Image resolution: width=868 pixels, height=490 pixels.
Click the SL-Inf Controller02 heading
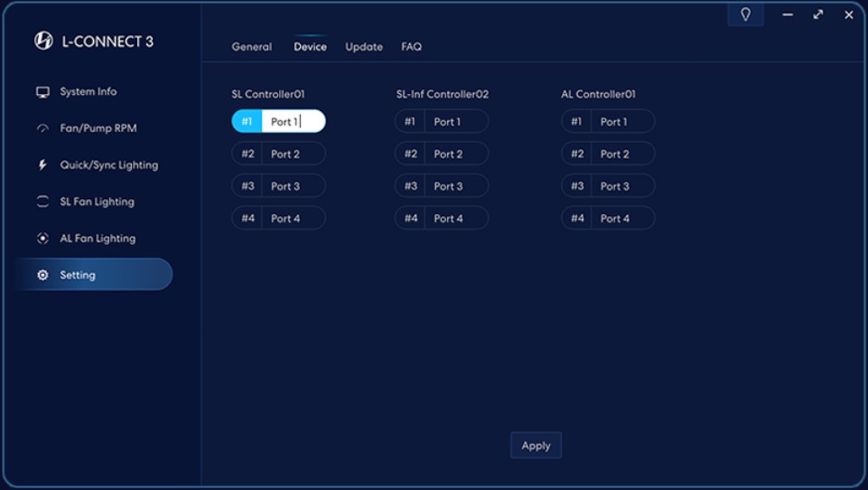tap(443, 94)
